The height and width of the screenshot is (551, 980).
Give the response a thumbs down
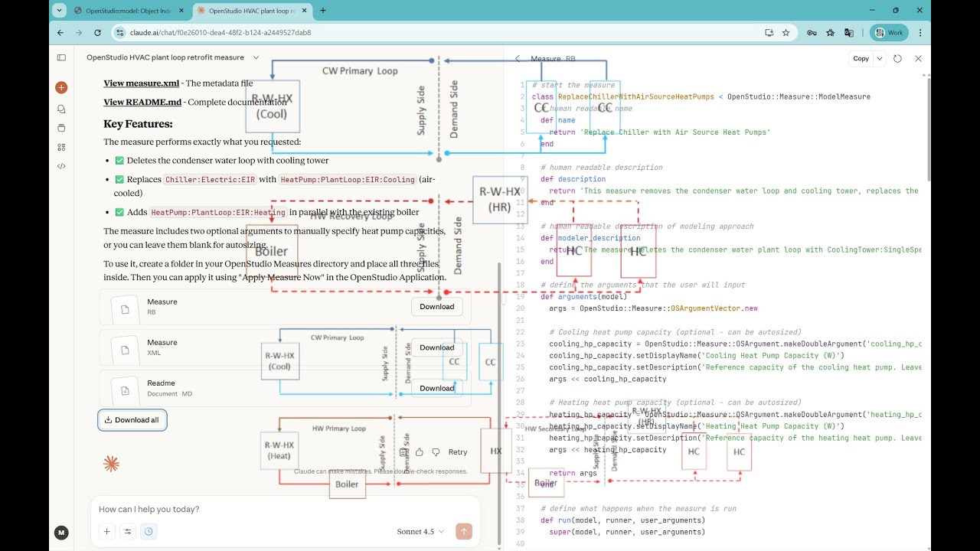tap(436, 452)
